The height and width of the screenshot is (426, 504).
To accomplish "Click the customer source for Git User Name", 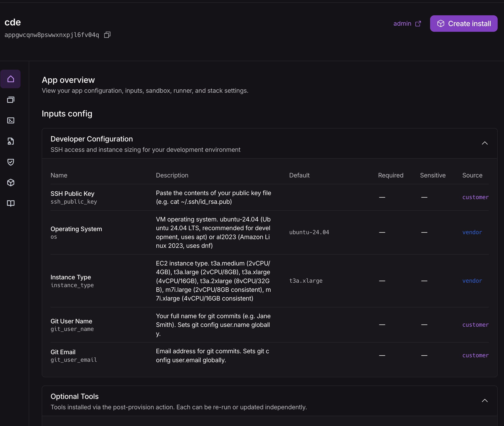I will coord(476,325).
